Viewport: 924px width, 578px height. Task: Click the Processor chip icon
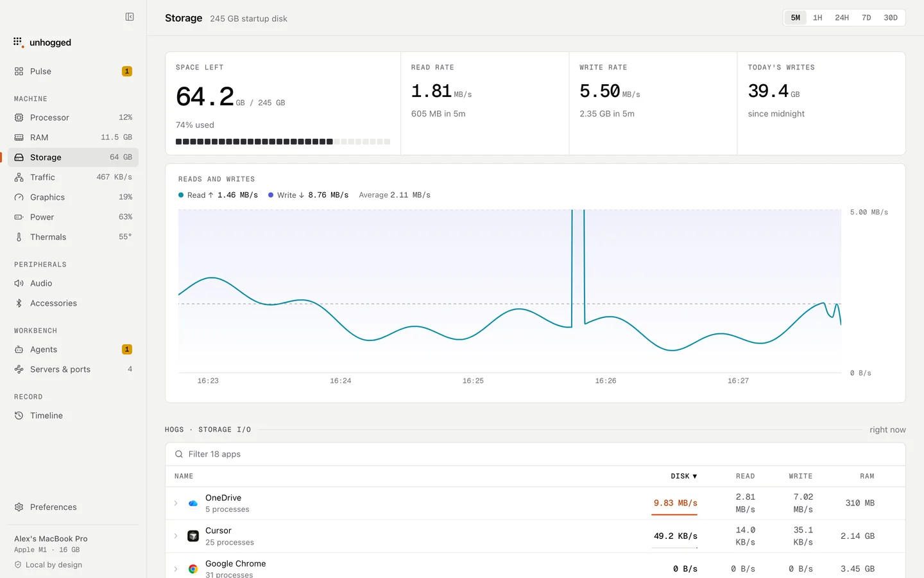pos(19,118)
